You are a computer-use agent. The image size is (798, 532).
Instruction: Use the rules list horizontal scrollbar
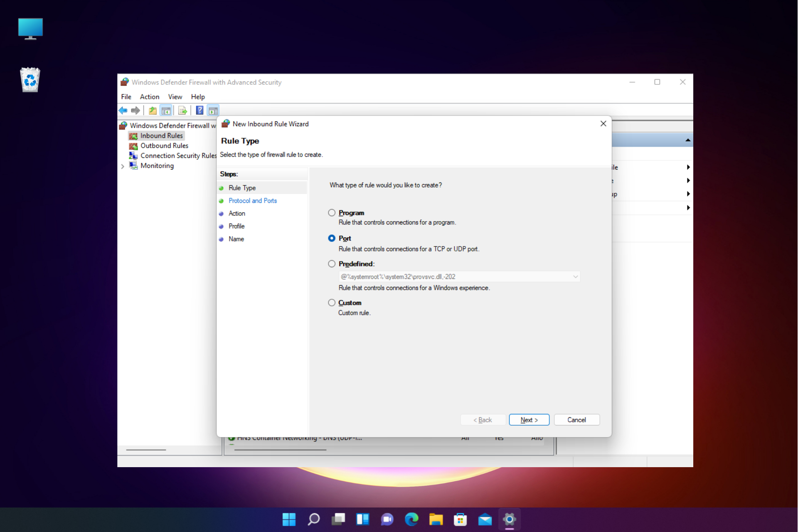coord(280,450)
